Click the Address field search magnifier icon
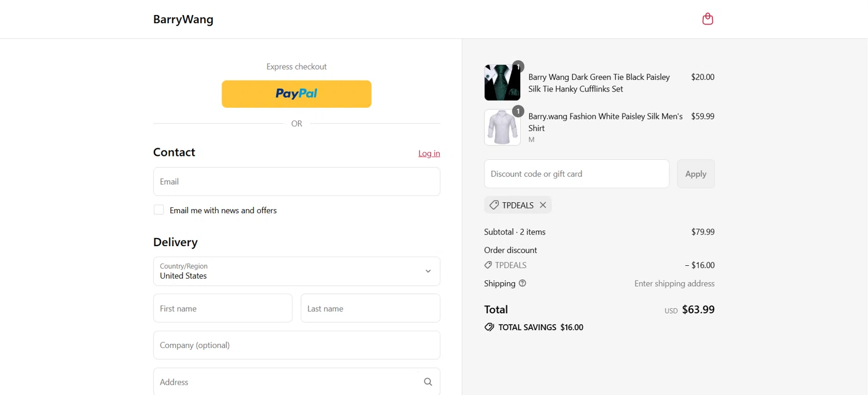The image size is (868, 395). pyautogui.click(x=428, y=382)
